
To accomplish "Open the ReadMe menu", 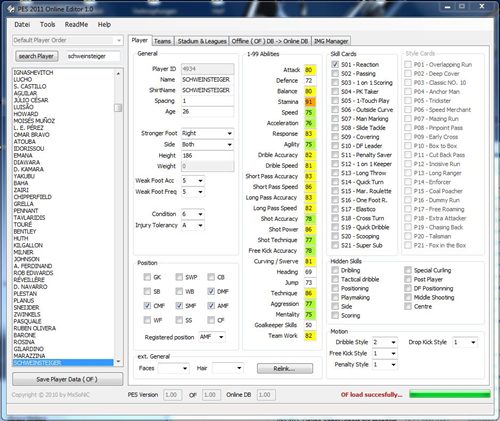I will [76, 24].
